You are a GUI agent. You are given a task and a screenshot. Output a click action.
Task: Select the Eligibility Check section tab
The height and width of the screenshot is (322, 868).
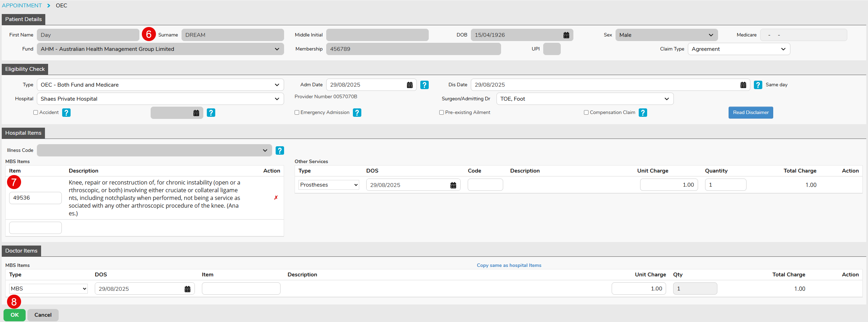tap(25, 69)
